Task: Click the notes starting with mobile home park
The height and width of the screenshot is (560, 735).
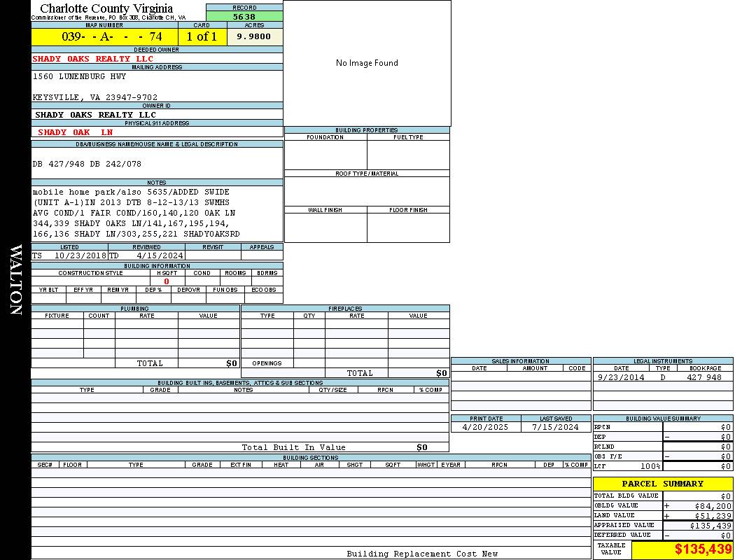Action: (131, 192)
